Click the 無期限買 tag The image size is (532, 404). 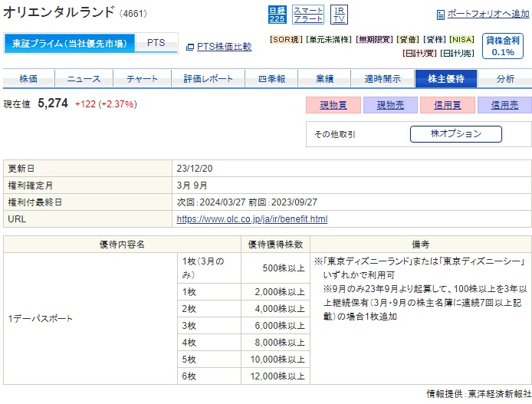click(x=374, y=40)
